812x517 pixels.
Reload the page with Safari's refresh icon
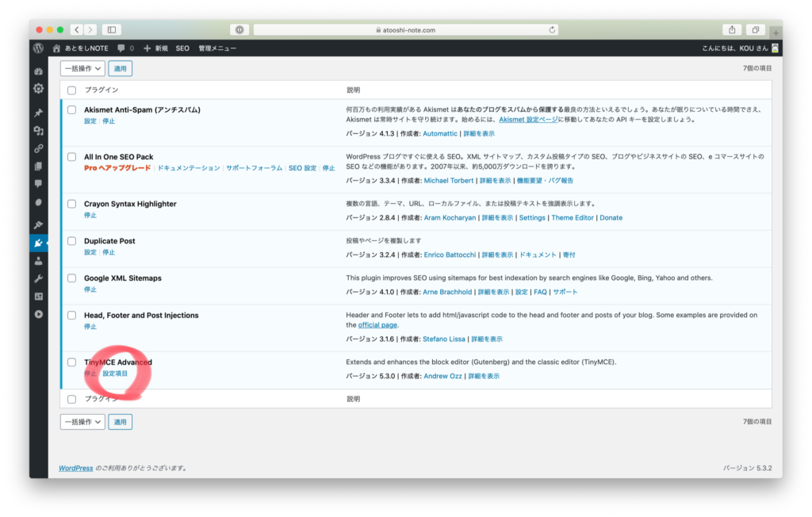552,29
